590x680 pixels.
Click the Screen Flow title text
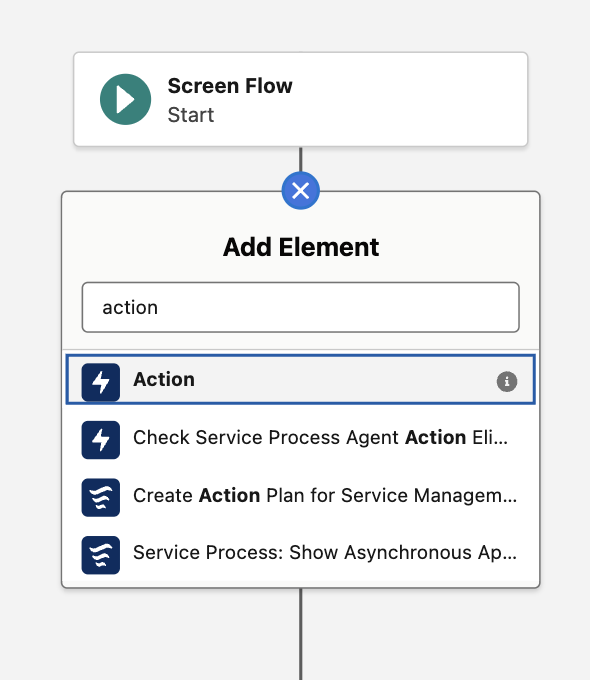[230, 86]
